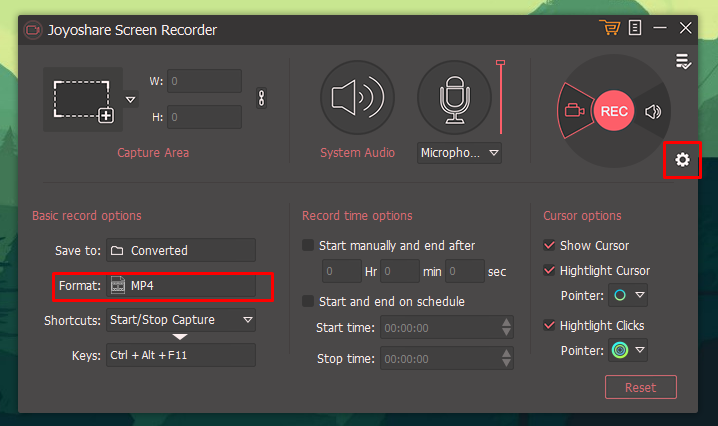The width and height of the screenshot is (718, 426).
Task: Click the min duration field
Action: tap(400, 271)
